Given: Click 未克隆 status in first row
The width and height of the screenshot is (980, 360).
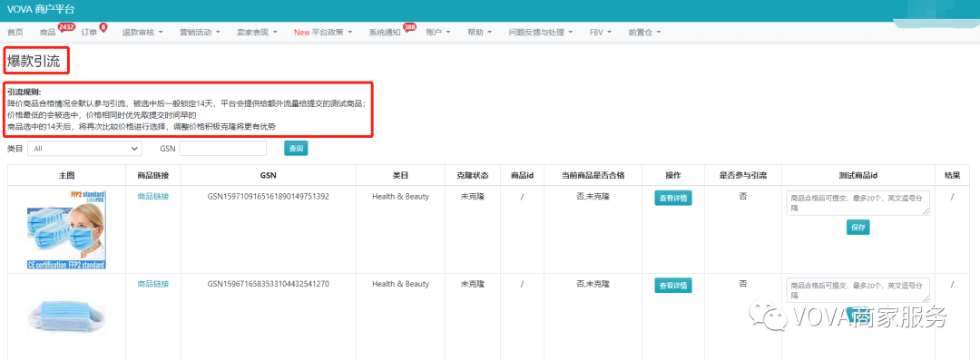Looking at the screenshot, I should pyautogui.click(x=472, y=196).
